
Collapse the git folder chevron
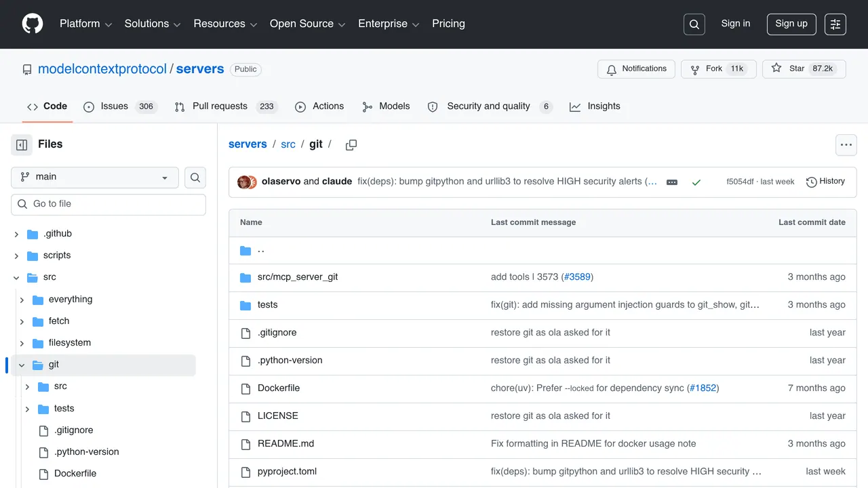coord(22,365)
